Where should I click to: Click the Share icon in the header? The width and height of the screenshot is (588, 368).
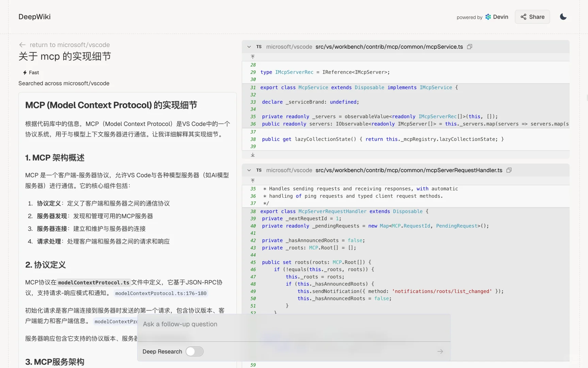(x=523, y=17)
